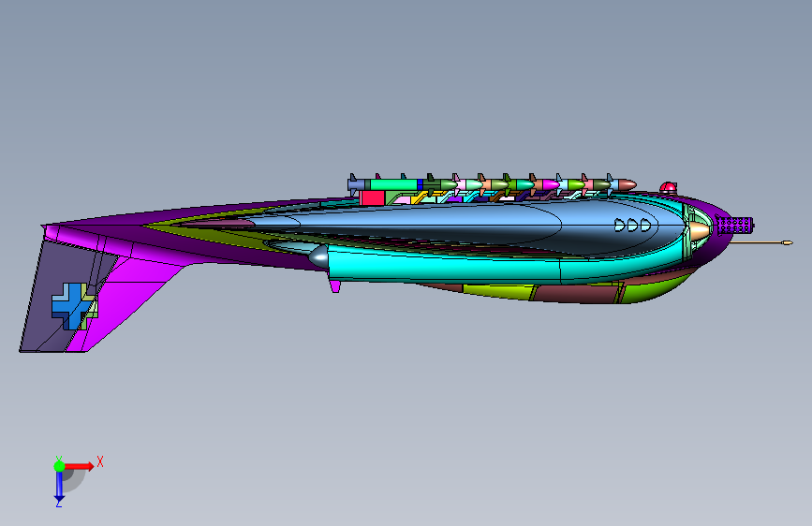Screen dimensions: 812x526
Task: Select the silver cone at the cyan pod's rear
Action: pos(319,256)
